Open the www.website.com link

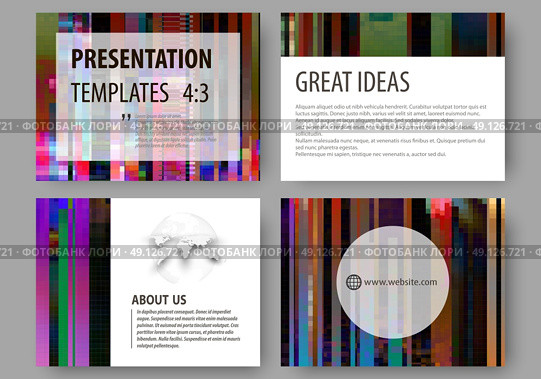400,282
